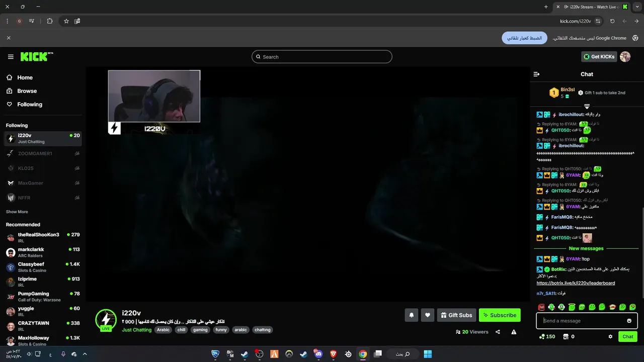Click the green Subscribe button

point(500,315)
